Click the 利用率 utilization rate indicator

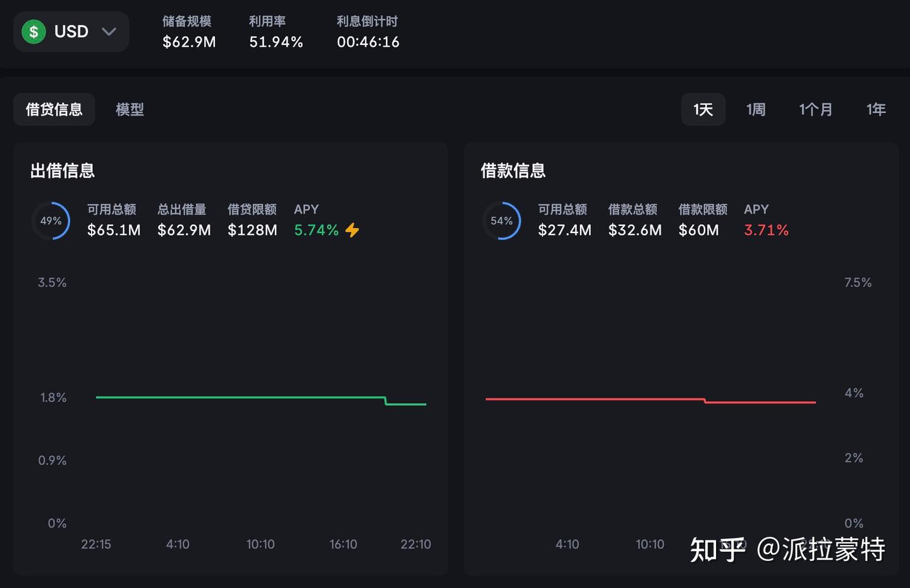(276, 32)
